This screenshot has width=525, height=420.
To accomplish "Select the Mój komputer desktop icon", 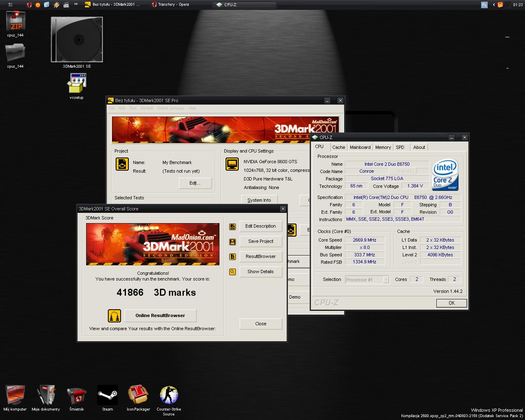I will tap(15, 398).
